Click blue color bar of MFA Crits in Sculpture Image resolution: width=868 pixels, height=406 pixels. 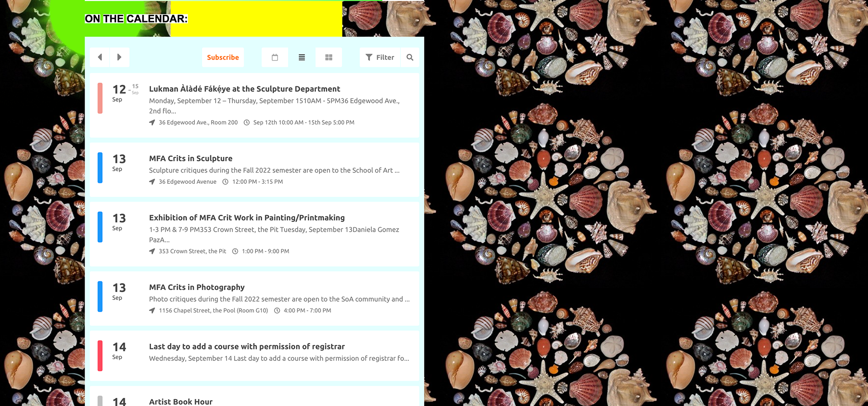click(x=100, y=168)
